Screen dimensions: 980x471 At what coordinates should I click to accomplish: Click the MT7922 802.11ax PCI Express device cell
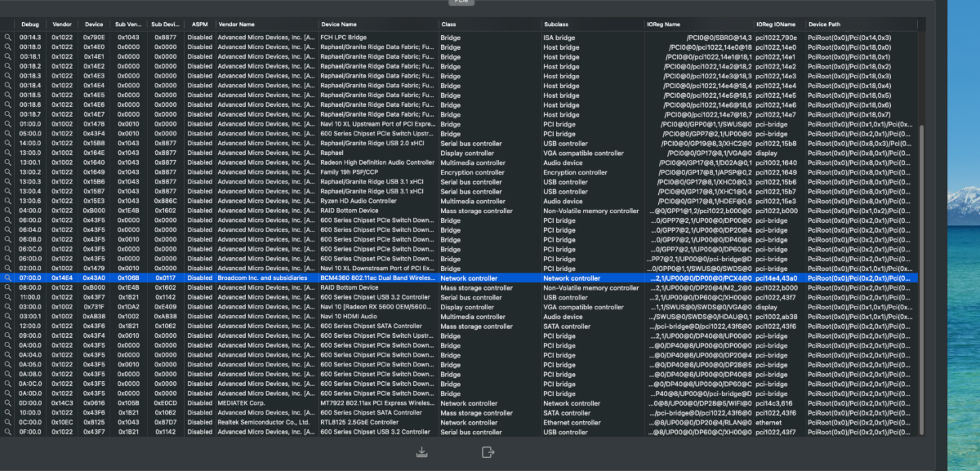377,403
